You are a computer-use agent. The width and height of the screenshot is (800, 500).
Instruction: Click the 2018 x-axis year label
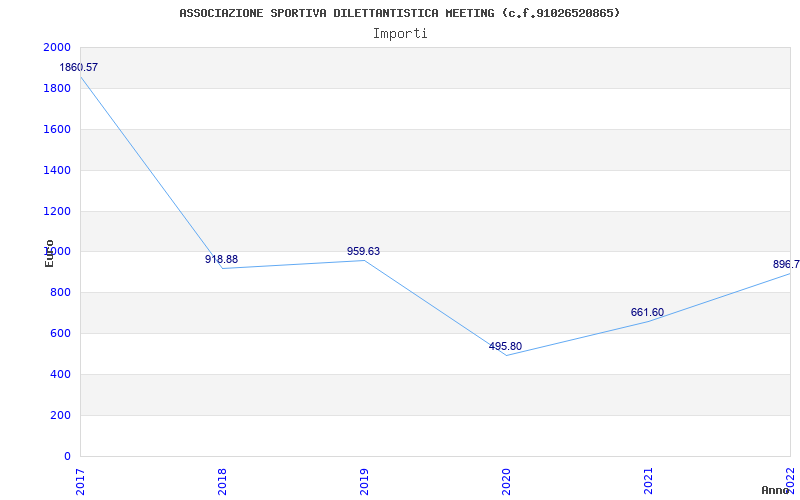pyautogui.click(x=222, y=482)
